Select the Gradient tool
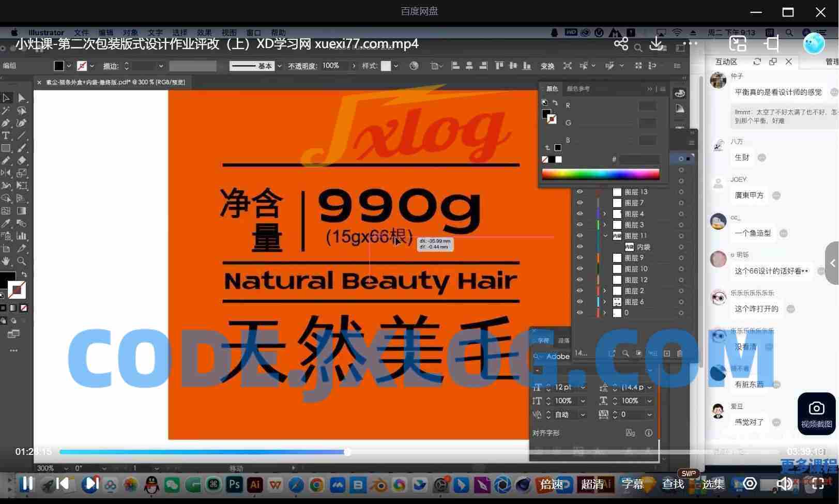This screenshot has width=839, height=504. pyautogui.click(x=22, y=211)
